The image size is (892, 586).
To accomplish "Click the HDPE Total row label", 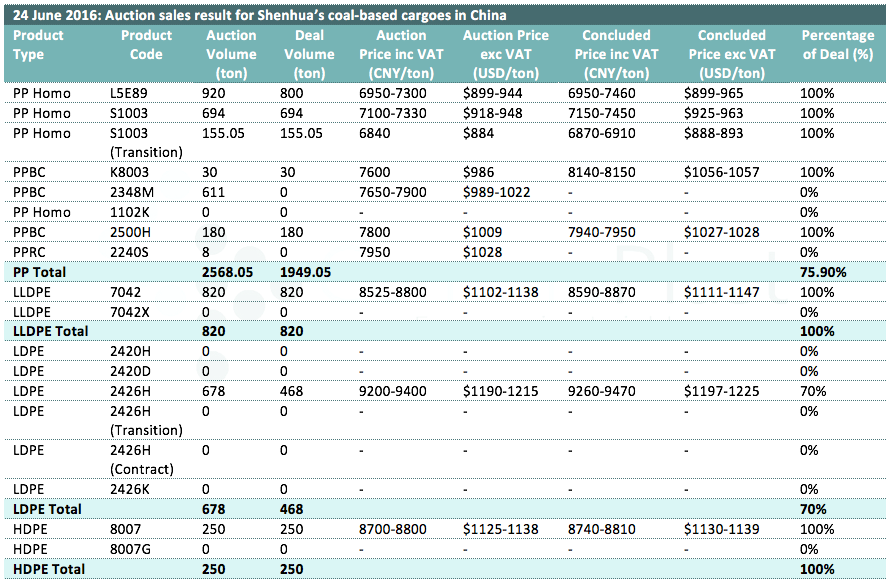I will [48, 569].
